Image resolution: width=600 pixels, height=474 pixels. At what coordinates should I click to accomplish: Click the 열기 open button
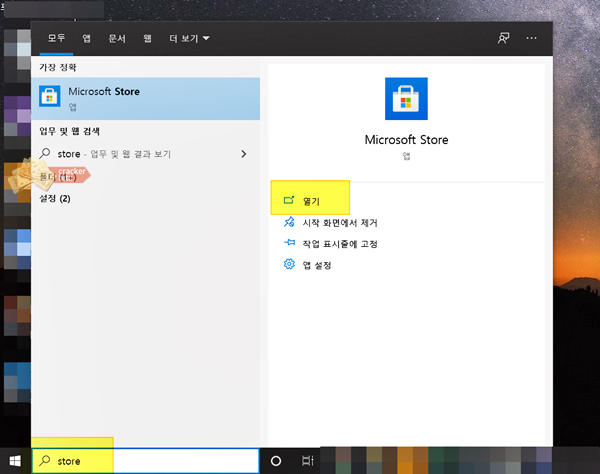coord(310,201)
